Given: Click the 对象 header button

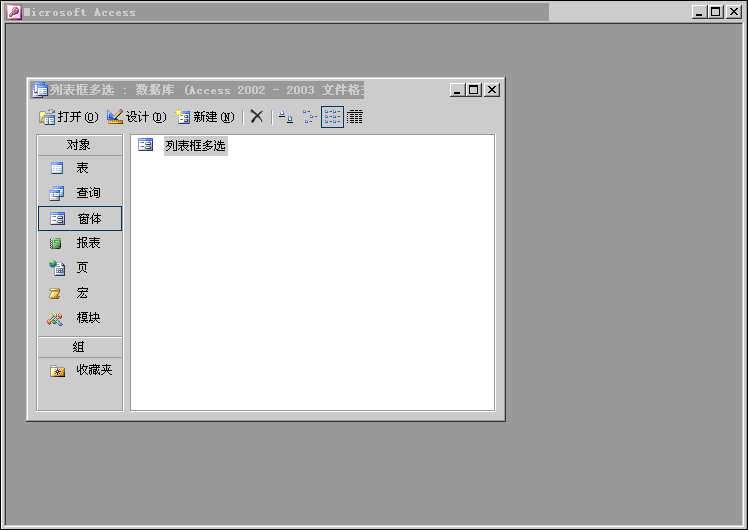Looking at the screenshot, I should 80,145.
